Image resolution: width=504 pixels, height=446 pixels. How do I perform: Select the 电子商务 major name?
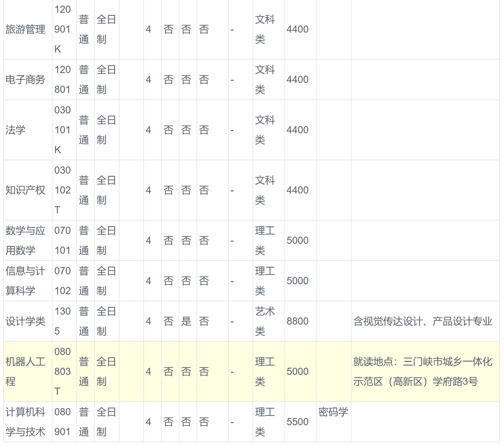[x=25, y=80]
